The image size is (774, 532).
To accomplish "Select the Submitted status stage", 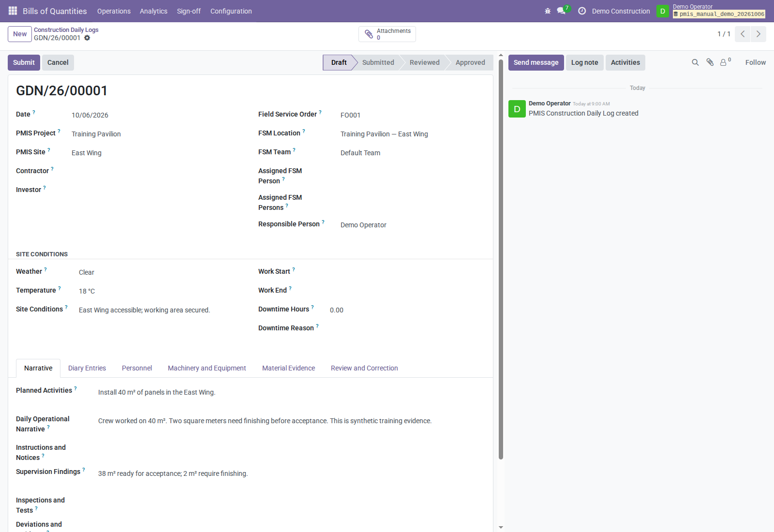I will tap(378, 62).
